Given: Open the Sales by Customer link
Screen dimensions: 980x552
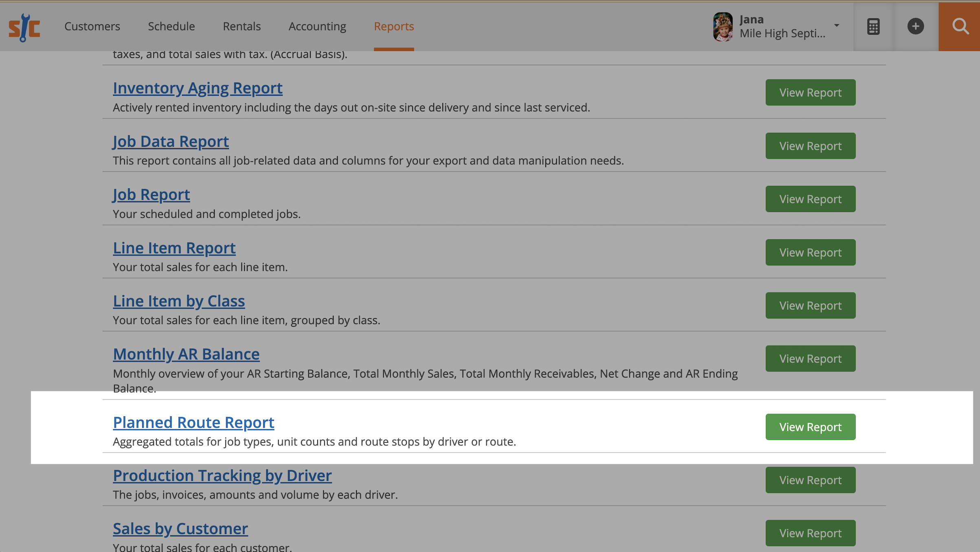Looking at the screenshot, I should coord(180,529).
